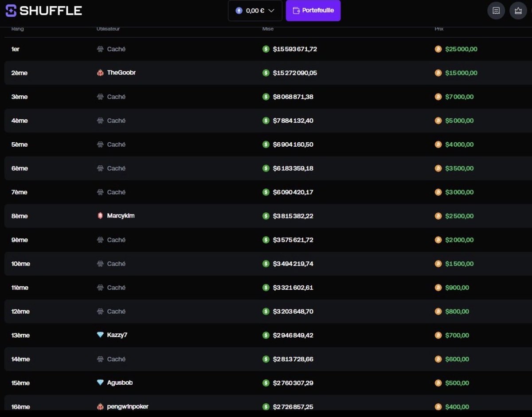Open Marcyklm user profile
The image size is (532, 417).
point(121,216)
